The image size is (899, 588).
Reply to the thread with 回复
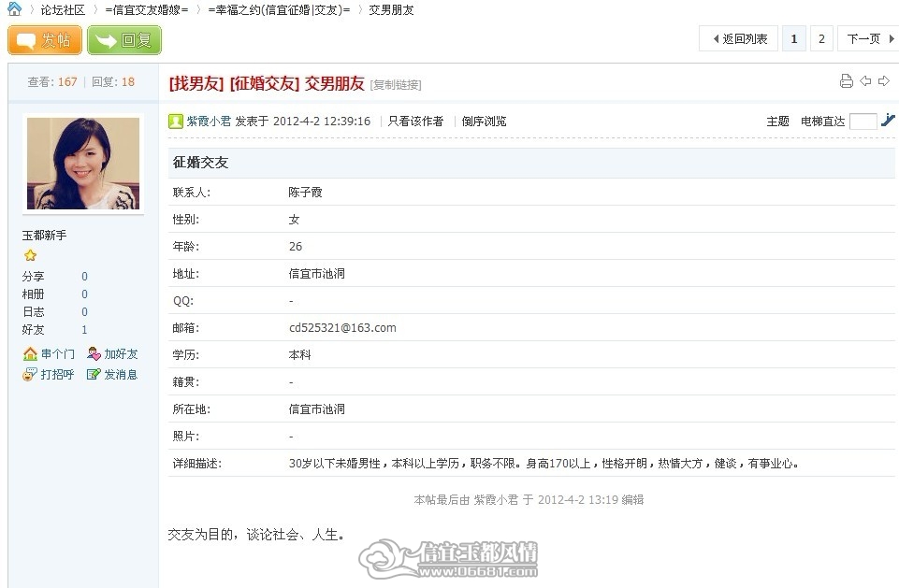click(x=124, y=40)
